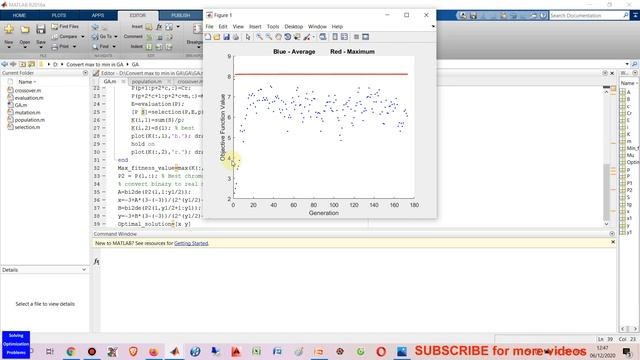Screen dimensions: 640x360
Task: Click Print Figure icon in figure toolbar
Action: click(x=236, y=37)
